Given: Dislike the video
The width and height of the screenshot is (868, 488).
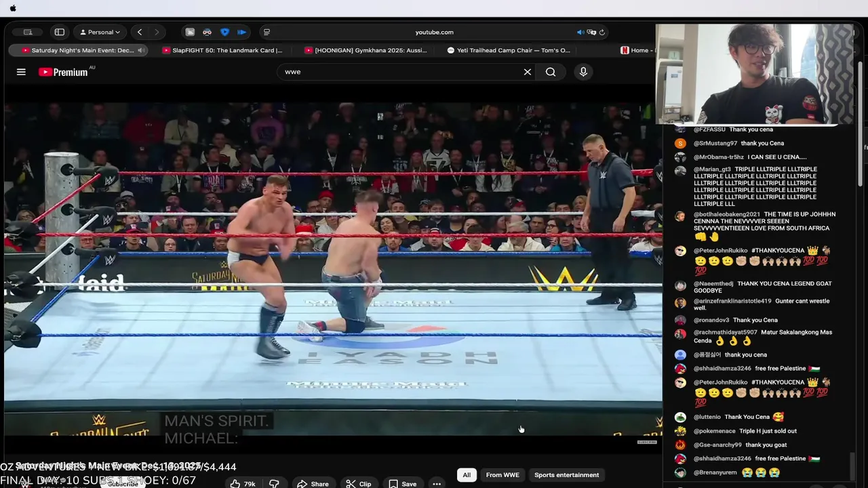Looking at the screenshot, I should [x=274, y=483].
